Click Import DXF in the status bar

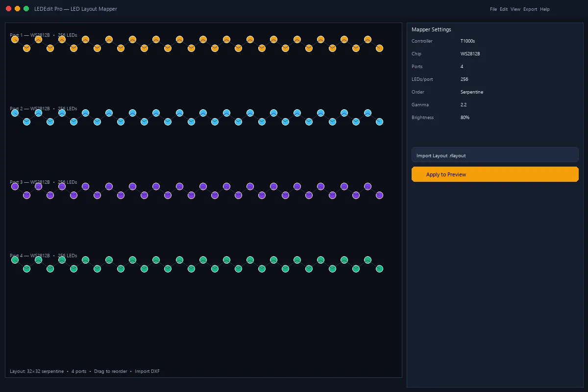point(147,371)
